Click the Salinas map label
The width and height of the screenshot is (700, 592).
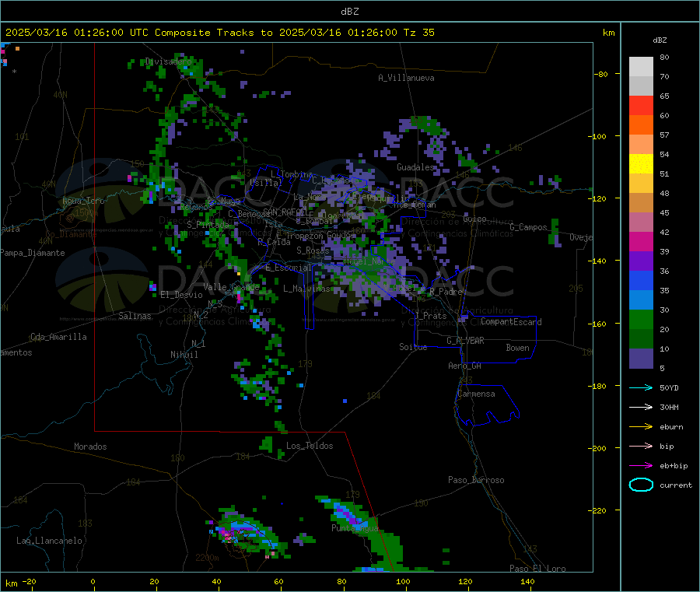(x=135, y=316)
